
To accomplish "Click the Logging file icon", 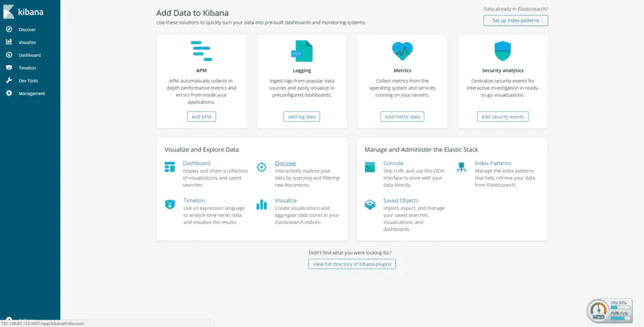I will (x=302, y=51).
